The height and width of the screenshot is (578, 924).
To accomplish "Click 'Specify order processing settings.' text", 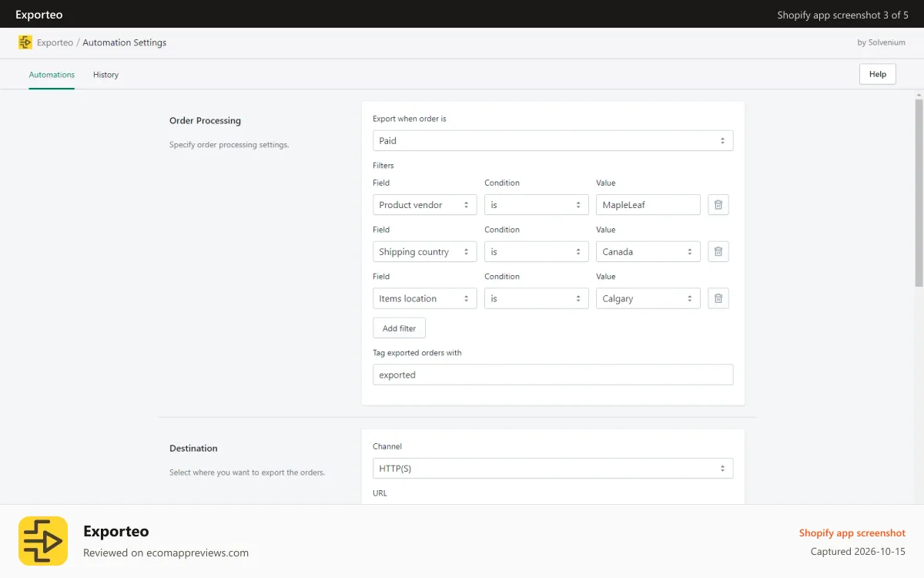I will click(x=229, y=144).
